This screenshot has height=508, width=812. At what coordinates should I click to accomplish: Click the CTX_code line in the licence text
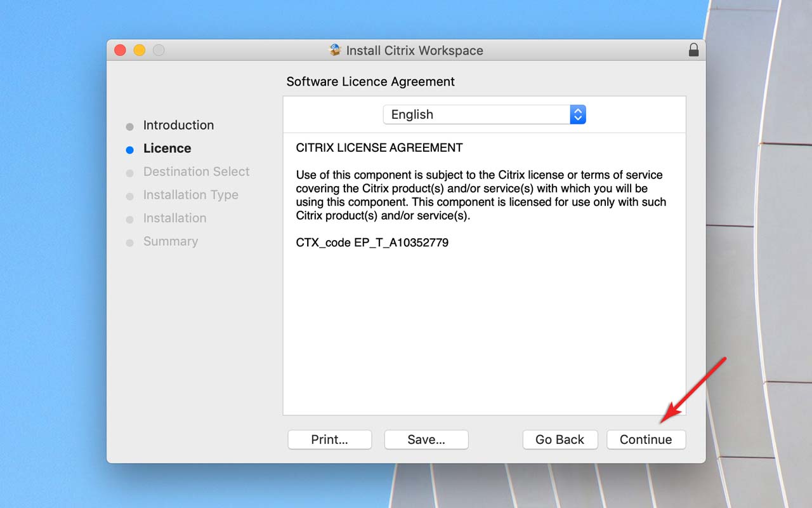pyautogui.click(x=372, y=243)
